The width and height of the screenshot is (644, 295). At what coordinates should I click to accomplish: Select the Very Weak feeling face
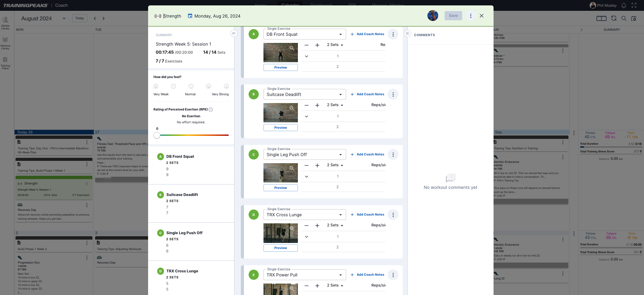tap(156, 86)
